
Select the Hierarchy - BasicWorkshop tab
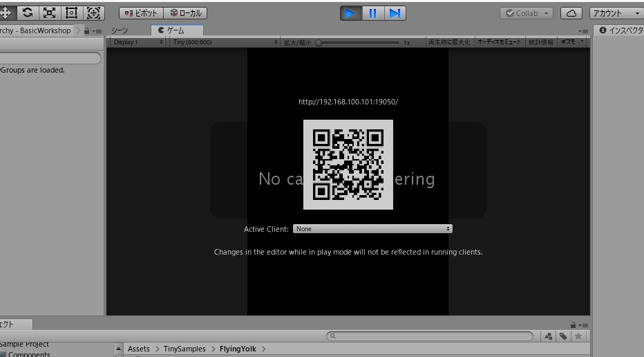click(36, 30)
